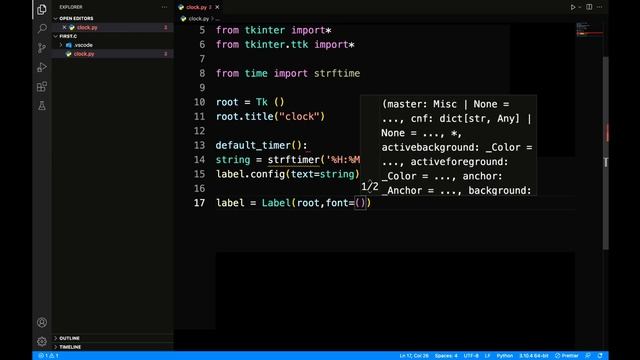This screenshot has width=640, height=360.
Task: Open the Run and Debug view
Action: (x=42, y=67)
